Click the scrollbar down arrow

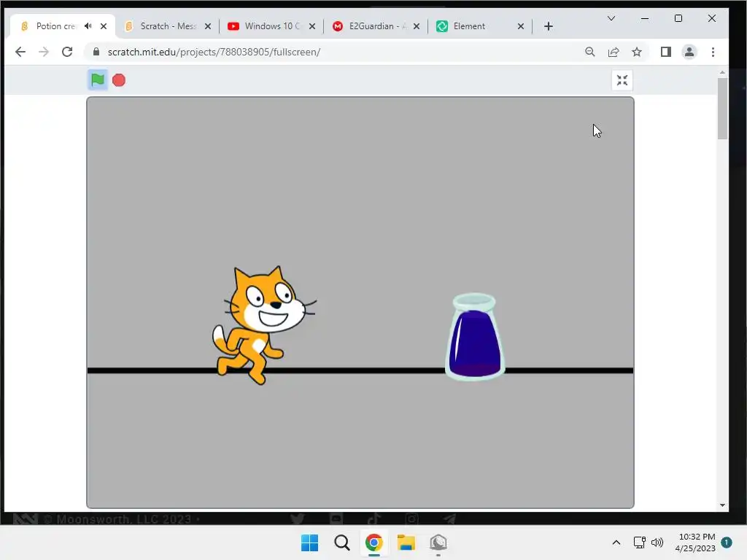(722, 505)
